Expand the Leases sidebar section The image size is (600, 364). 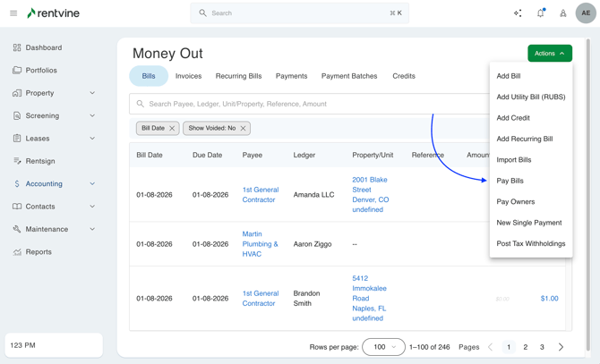[92, 139]
